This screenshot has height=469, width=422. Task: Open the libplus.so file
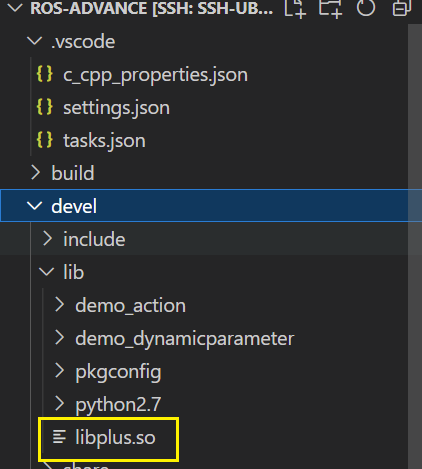115,437
